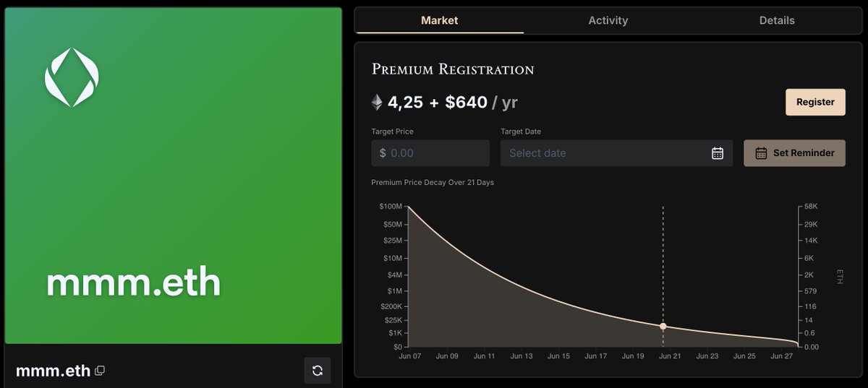Click the 0.6 ETH axis label
The height and width of the screenshot is (388, 868).
[809, 333]
